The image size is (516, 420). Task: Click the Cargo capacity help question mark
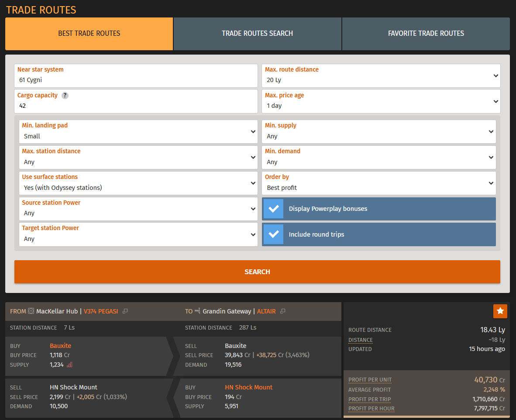point(65,96)
